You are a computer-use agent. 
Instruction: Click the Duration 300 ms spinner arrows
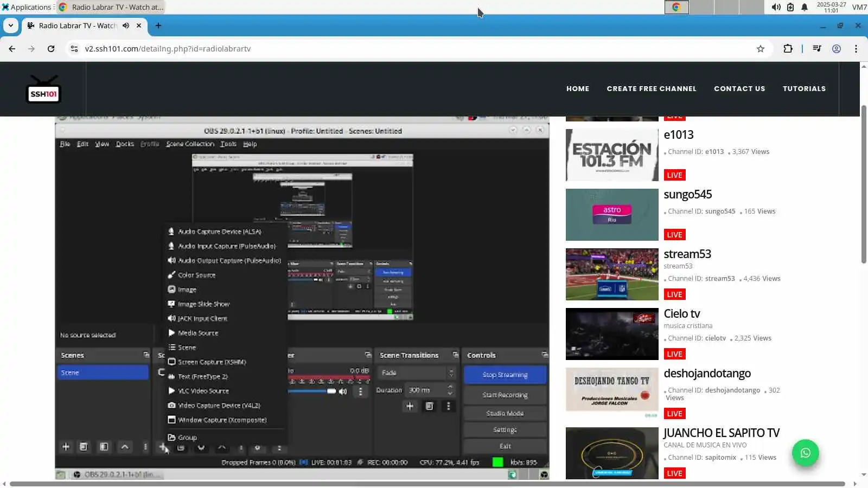450,390
